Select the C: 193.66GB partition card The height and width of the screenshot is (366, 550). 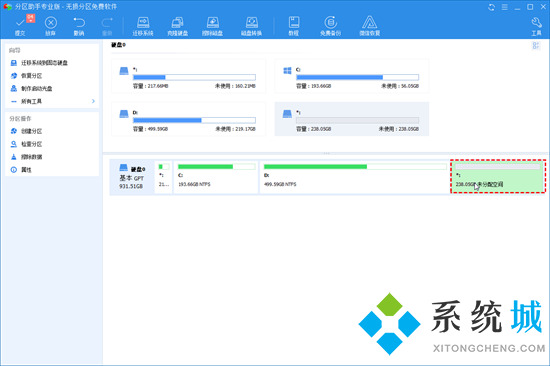point(351,76)
